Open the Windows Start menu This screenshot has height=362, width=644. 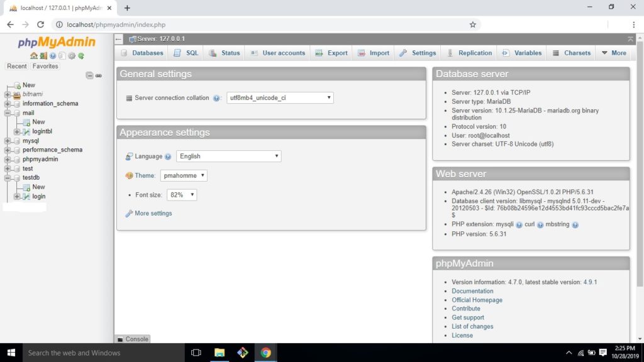(x=11, y=353)
